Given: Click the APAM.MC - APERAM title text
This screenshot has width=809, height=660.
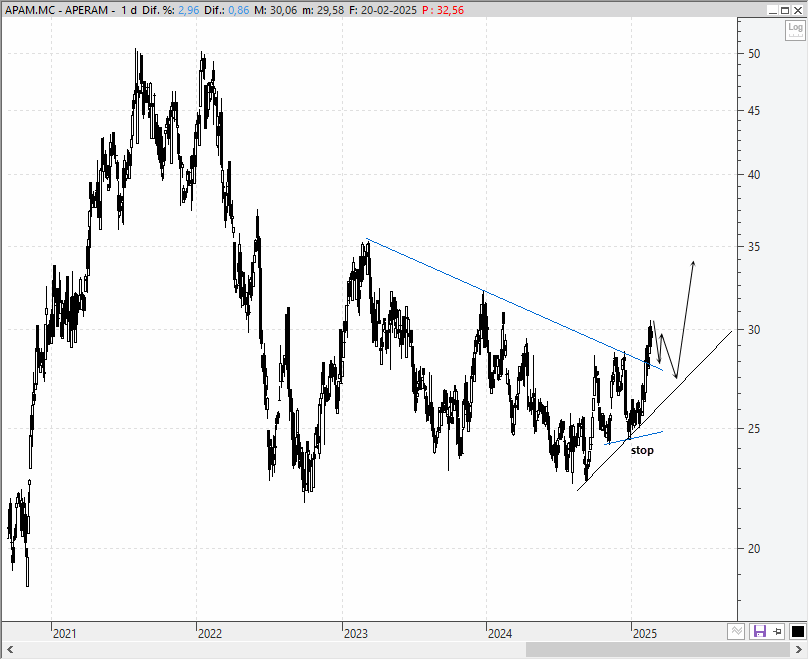Looking at the screenshot, I should [56, 10].
